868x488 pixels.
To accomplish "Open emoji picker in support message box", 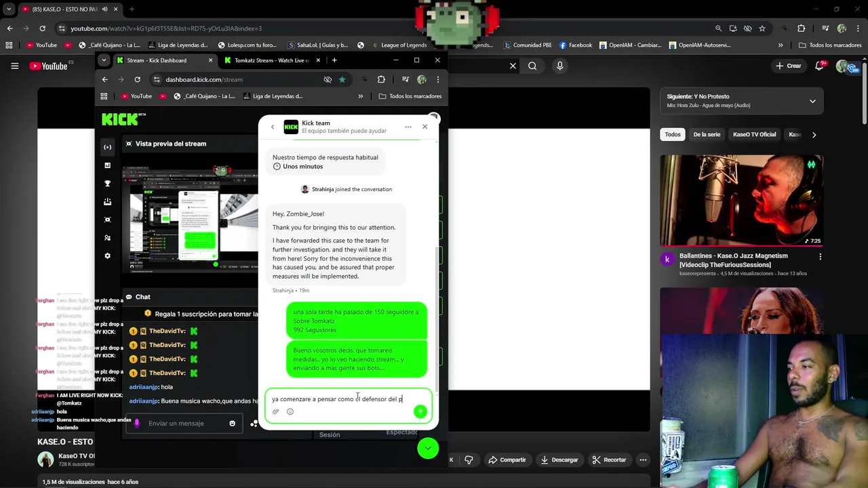I will (290, 411).
